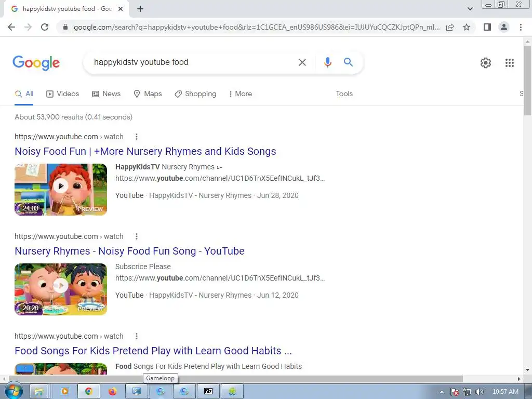Switch to News results tab

(x=106, y=94)
